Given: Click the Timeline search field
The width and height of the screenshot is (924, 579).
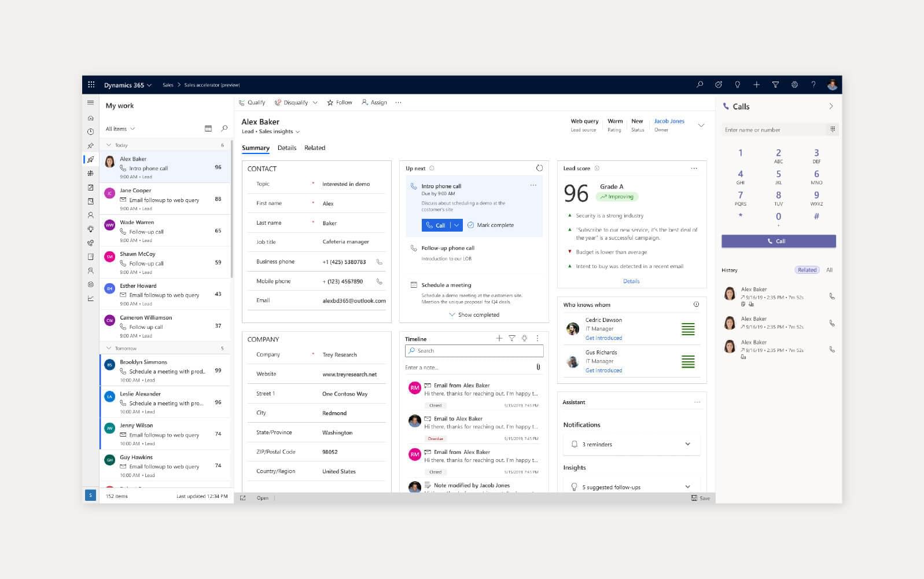Looking at the screenshot, I should coord(474,351).
